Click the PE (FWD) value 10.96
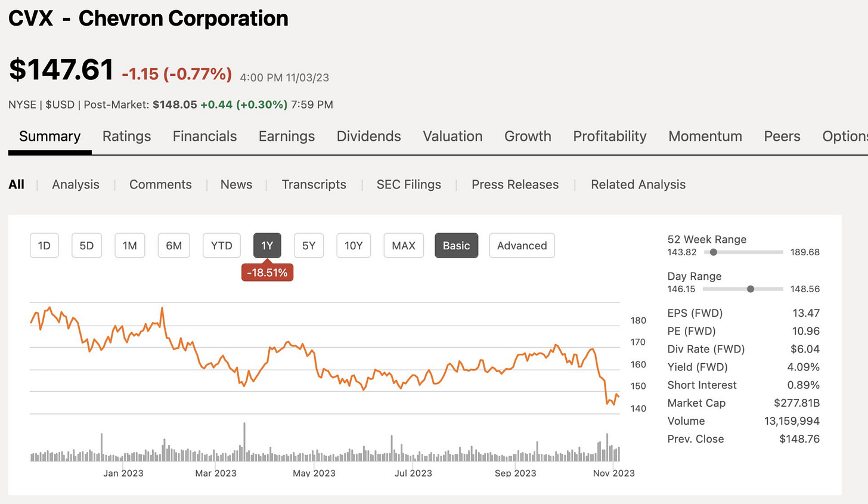Image resolution: width=868 pixels, height=504 pixels. 806,331
